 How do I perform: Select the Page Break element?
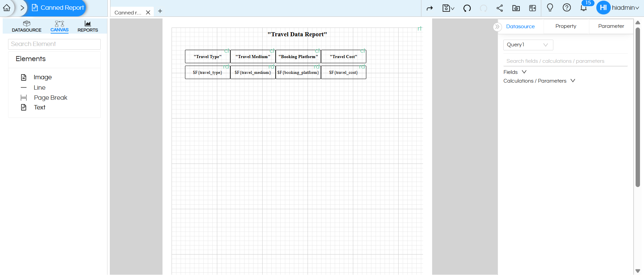pyautogui.click(x=50, y=97)
